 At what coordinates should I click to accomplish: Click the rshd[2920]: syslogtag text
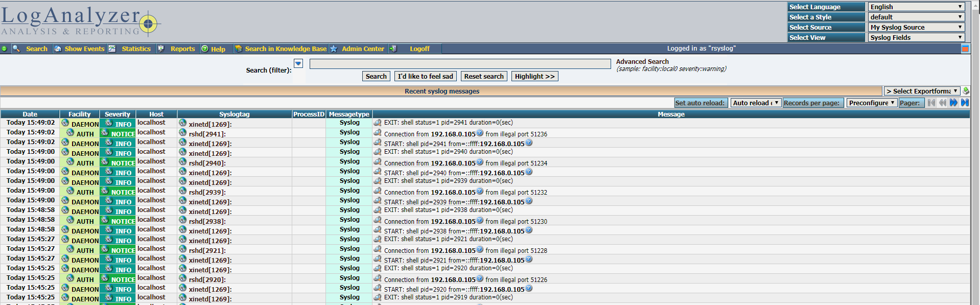tap(207, 280)
